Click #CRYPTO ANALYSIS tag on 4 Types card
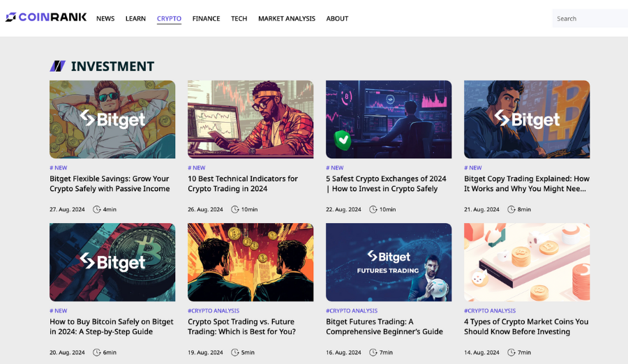 click(x=490, y=311)
